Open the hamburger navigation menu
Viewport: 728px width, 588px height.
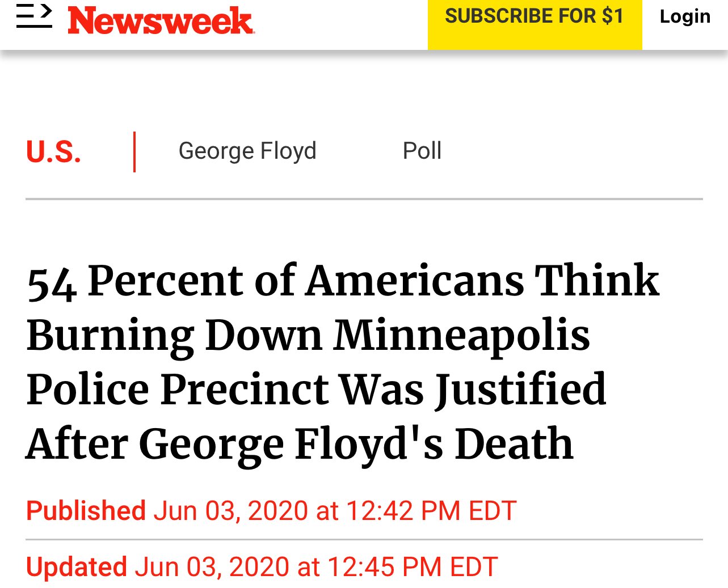[34, 16]
